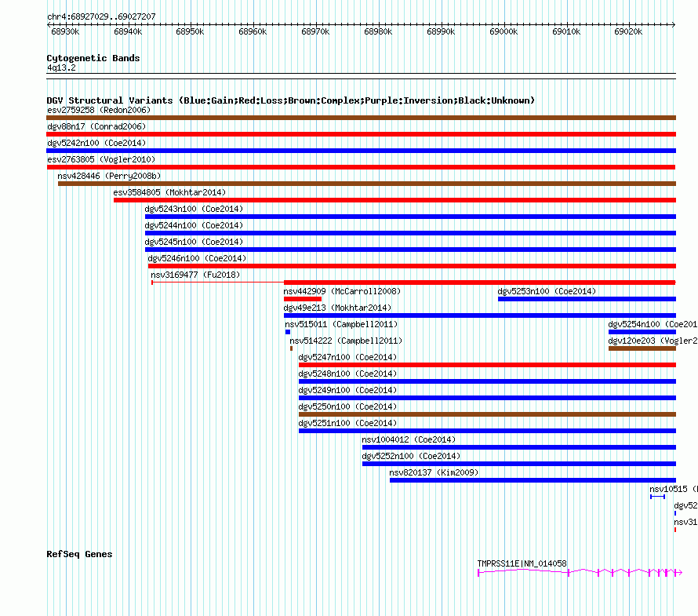698x616 pixels.
Task: Click the brown dgv5250n100 complex bar
Action: pos(488,414)
